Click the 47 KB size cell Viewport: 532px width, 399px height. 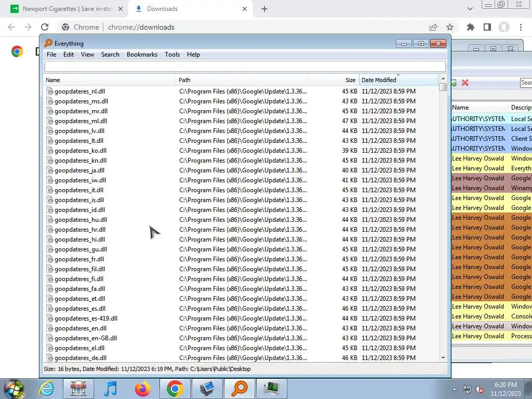[x=350, y=121]
